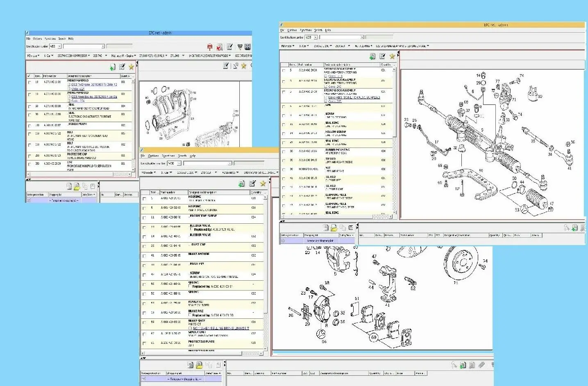Click the identification number input field in the steering window

click(341, 37)
